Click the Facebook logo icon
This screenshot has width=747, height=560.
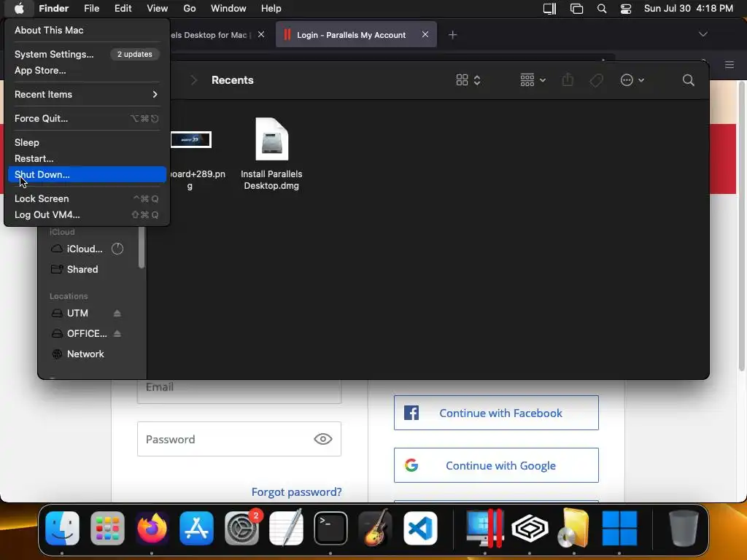411,413
